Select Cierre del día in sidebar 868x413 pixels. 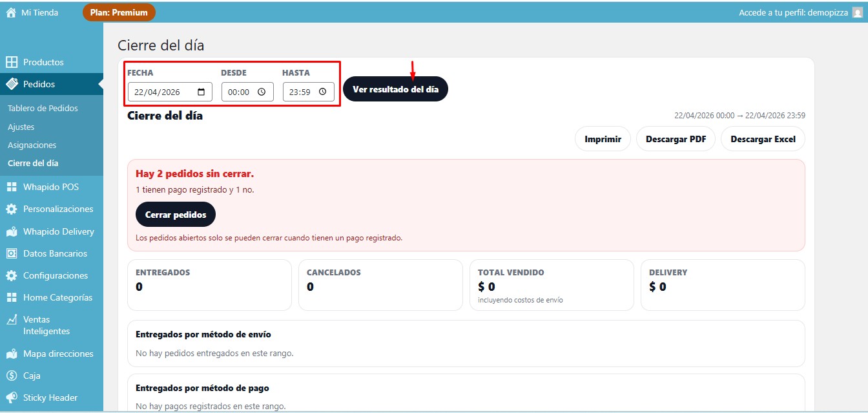[33, 163]
